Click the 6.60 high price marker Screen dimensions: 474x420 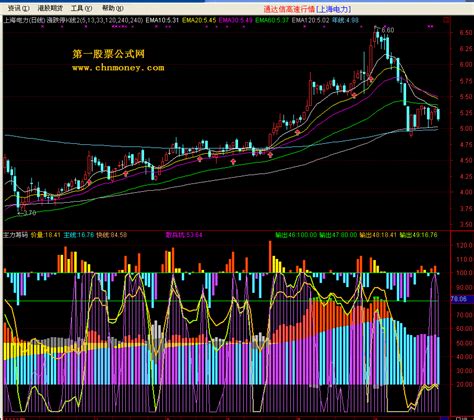(x=388, y=30)
